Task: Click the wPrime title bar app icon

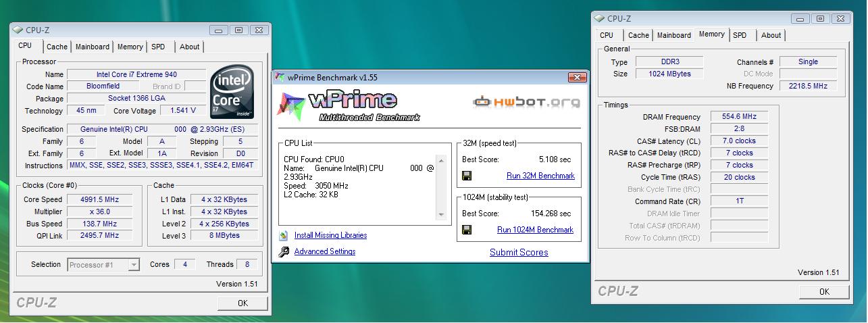Action: [x=280, y=78]
